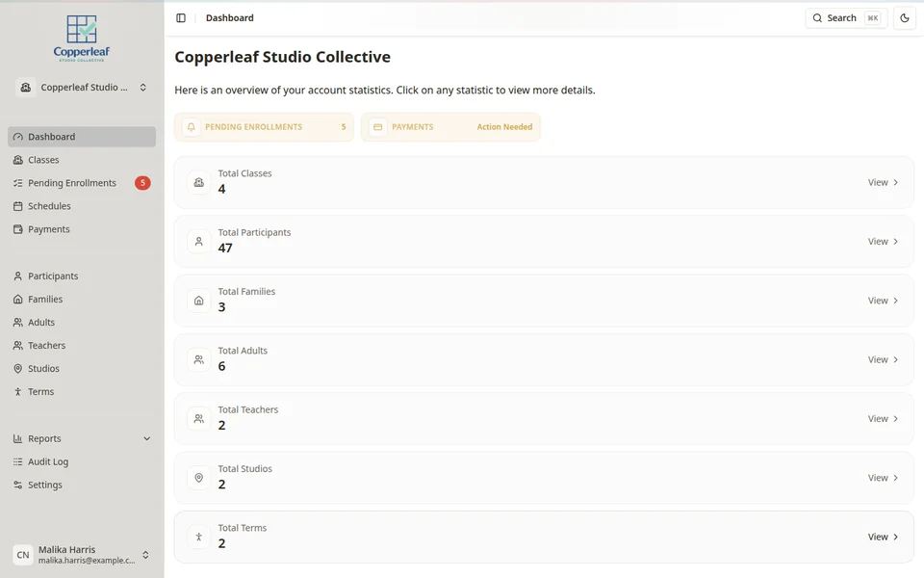The width and height of the screenshot is (924, 578).
Task: Open the Audit Log via its list icon
Action: (x=17, y=461)
